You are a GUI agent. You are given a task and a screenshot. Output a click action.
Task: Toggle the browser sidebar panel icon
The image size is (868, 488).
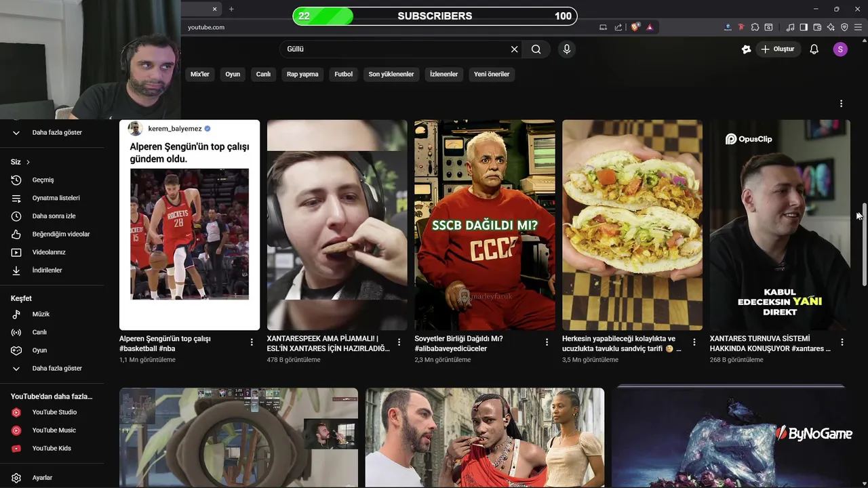click(804, 27)
